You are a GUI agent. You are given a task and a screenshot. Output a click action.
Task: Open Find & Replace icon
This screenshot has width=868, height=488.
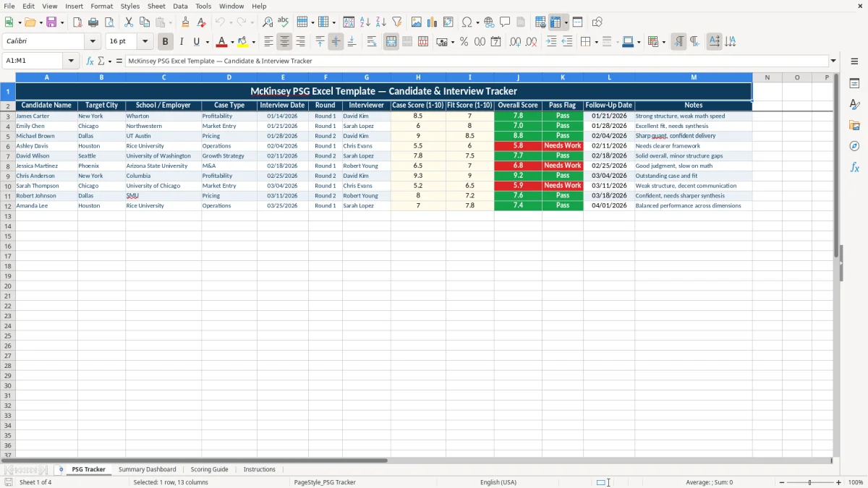[268, 22]
